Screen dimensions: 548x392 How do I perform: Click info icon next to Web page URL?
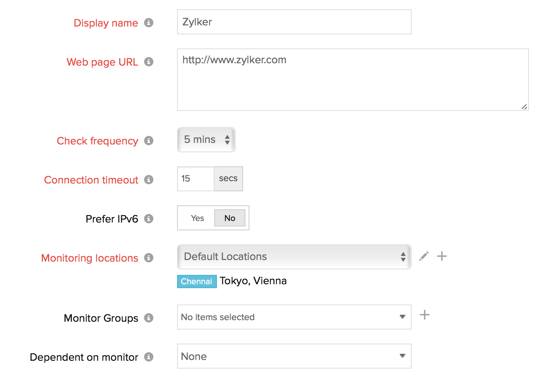point(149,62)
